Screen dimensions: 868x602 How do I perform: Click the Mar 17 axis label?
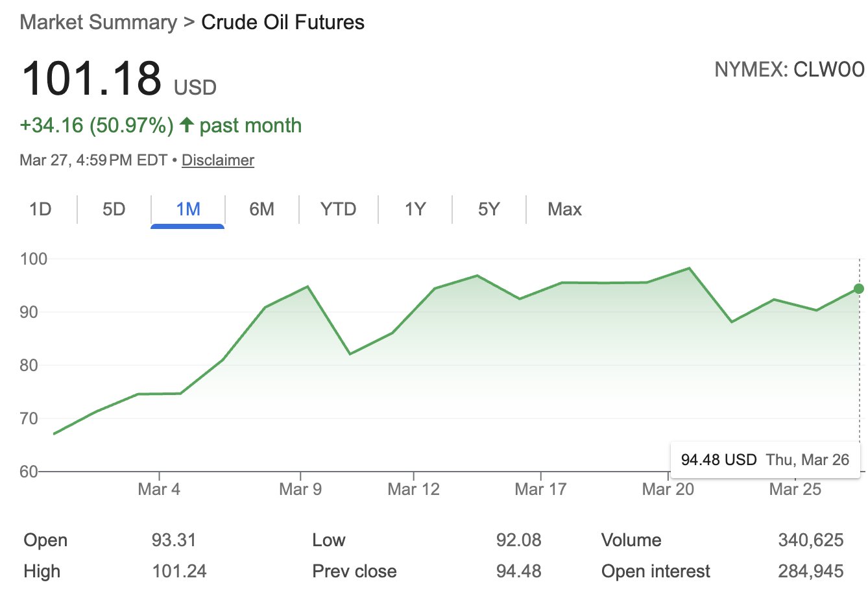tap(540, 489)
